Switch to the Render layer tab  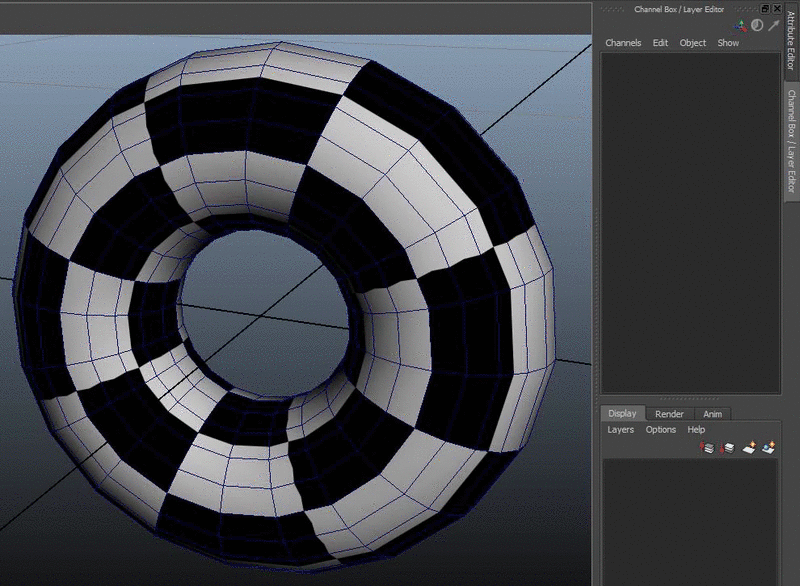(x=669, y=414)
